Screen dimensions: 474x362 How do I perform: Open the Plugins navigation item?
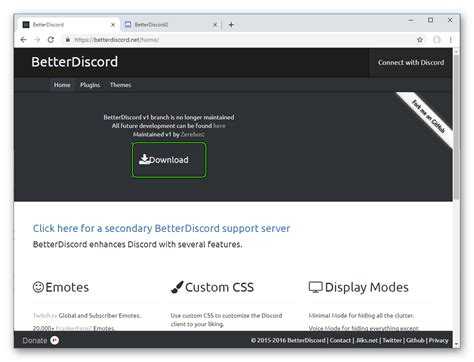[90, 85]
